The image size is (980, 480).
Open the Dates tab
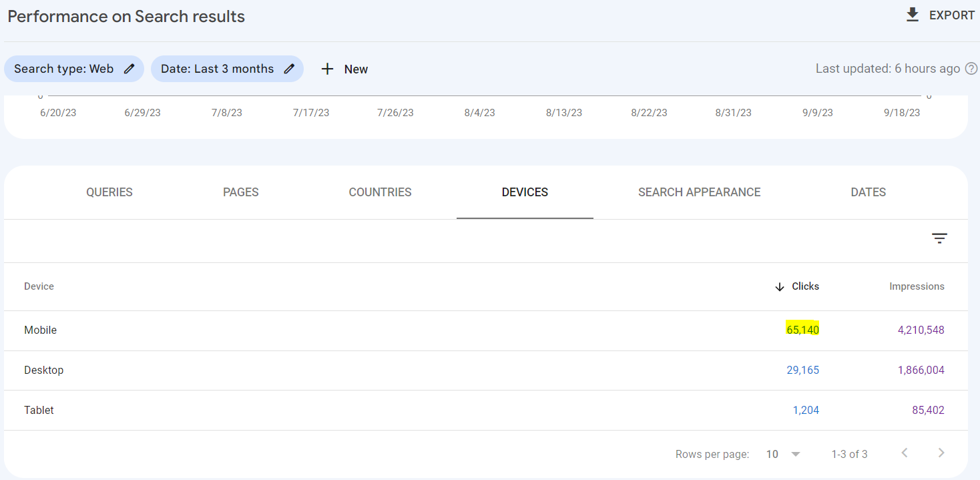click(868, 192)
